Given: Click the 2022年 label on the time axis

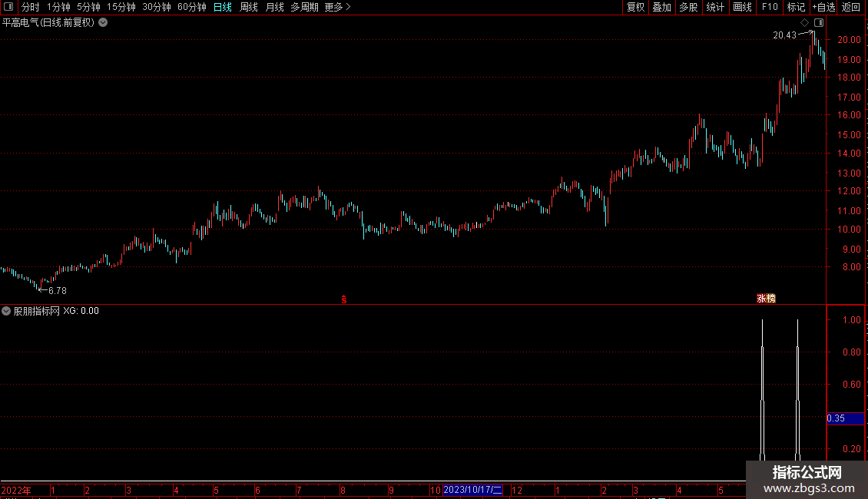Looking at the screenshot, I should click(16, 491).
